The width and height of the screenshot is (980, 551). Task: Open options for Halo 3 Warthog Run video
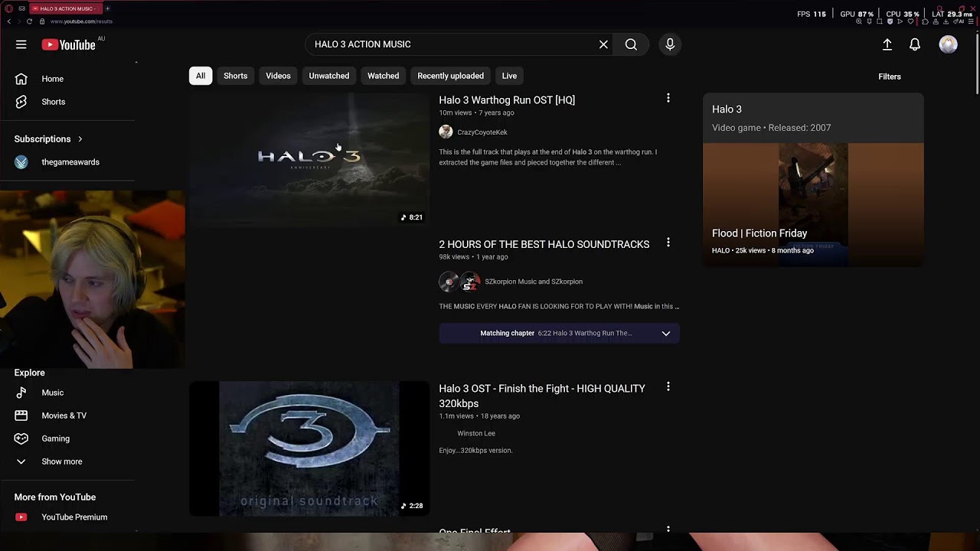(x=668, y=98)
